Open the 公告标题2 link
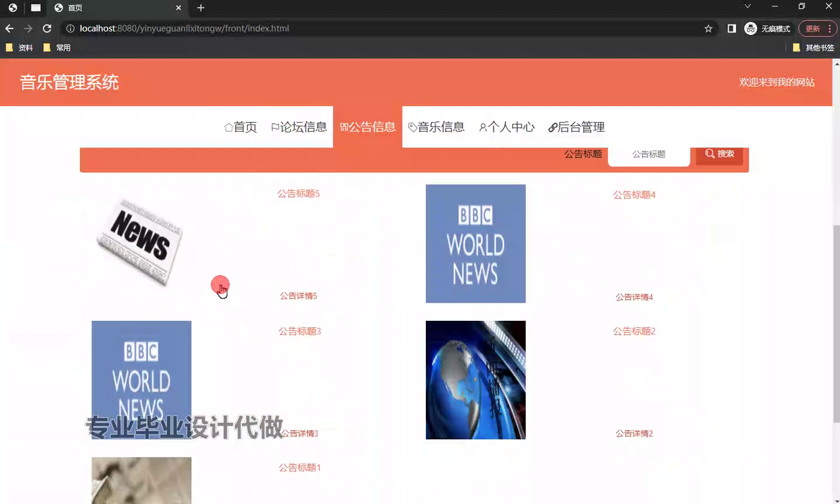840x504 pixels. 634,331
